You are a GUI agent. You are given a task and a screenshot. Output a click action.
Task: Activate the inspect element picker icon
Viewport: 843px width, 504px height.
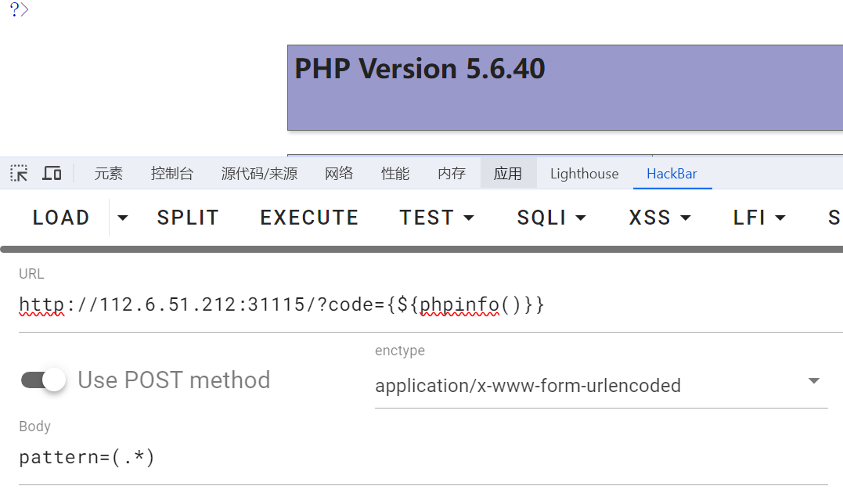click(x=19, y=174)
